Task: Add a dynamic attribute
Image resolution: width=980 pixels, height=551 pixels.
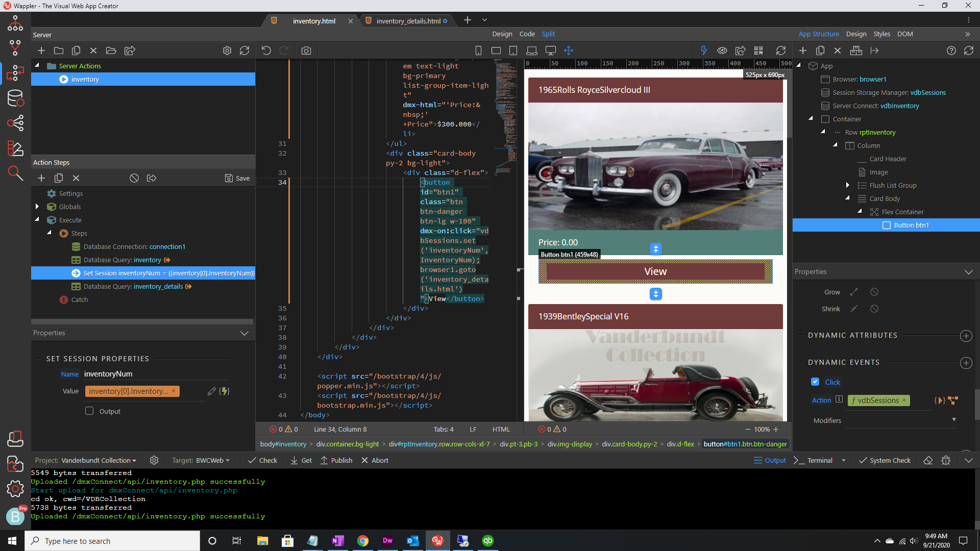Action: [966, 336]
